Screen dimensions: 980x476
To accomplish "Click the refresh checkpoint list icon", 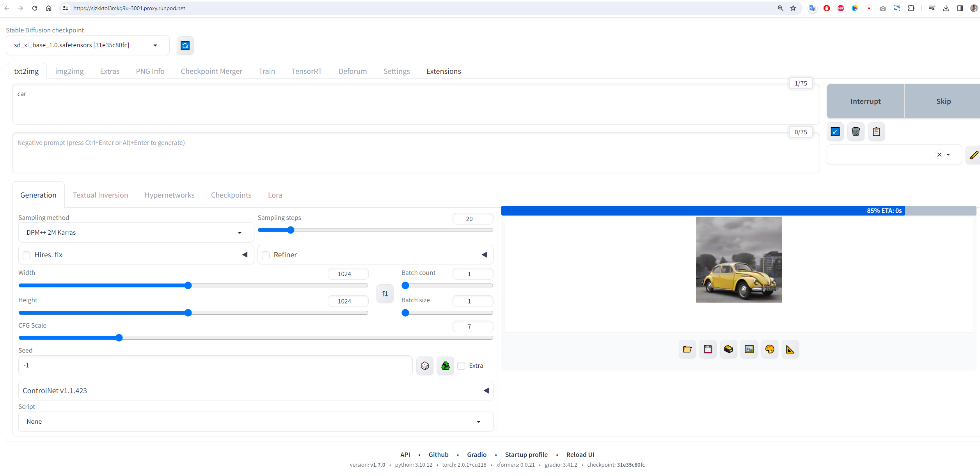I will coord(185,46).
